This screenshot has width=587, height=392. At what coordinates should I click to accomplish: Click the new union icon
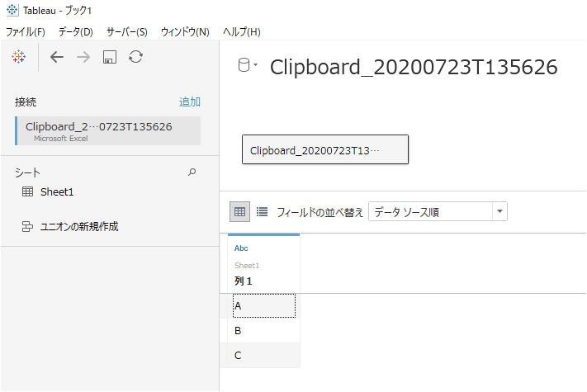(x=27, y=226)
